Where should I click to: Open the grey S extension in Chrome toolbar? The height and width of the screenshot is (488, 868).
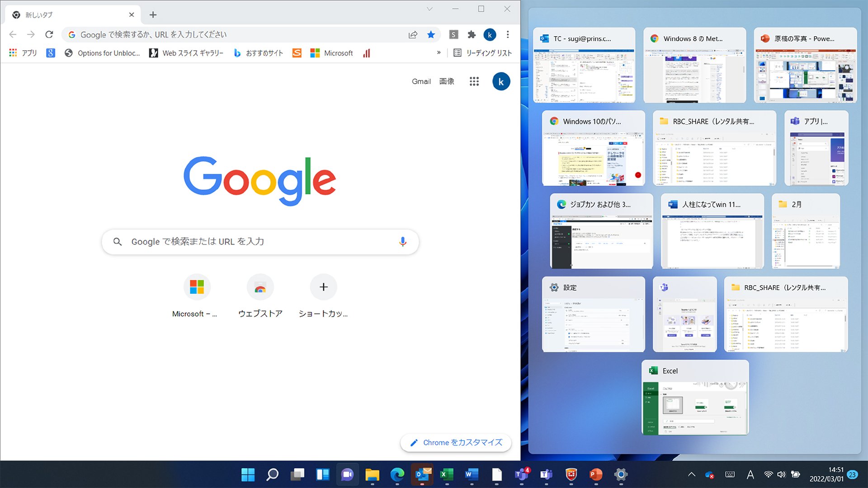(x=453, y=35)
